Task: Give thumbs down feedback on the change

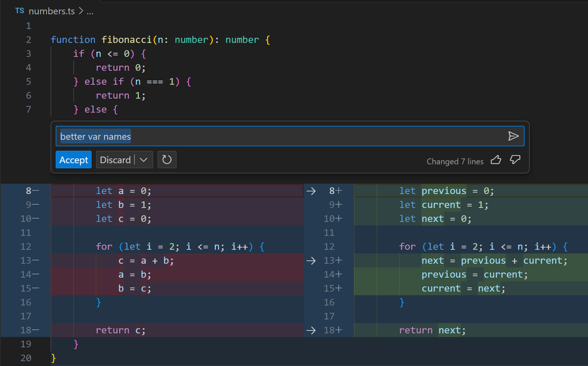Action: (515, 160)
